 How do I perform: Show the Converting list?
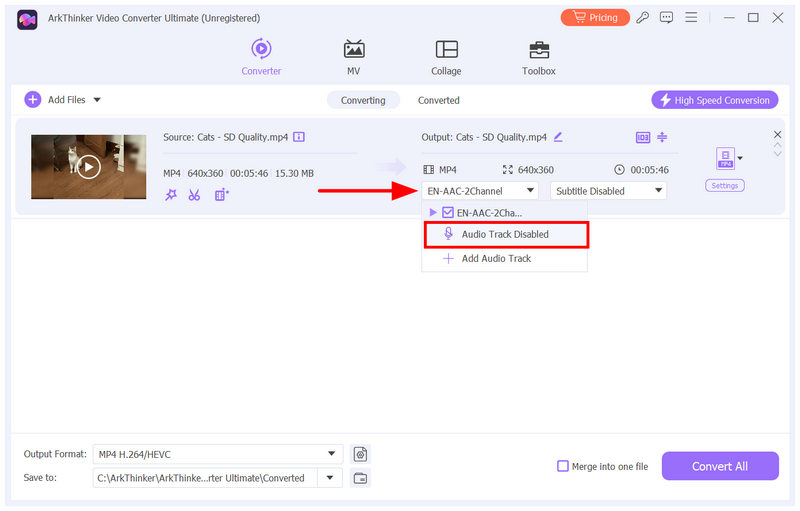click(363, 100)
